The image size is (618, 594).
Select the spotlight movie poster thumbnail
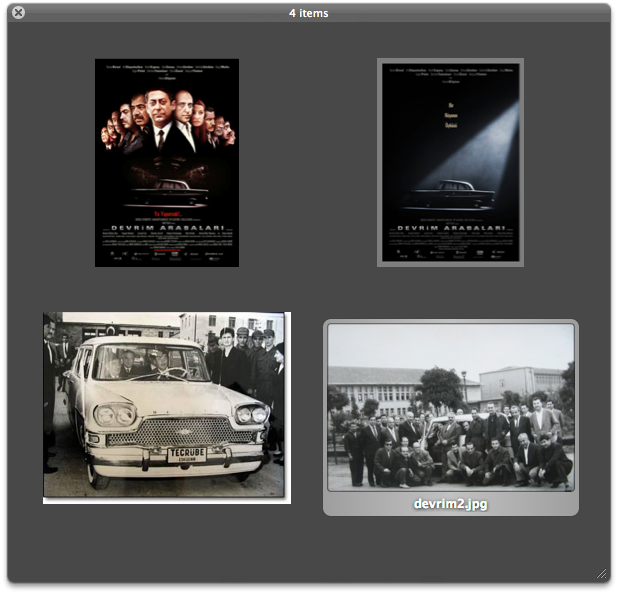[x=450, y=162]
